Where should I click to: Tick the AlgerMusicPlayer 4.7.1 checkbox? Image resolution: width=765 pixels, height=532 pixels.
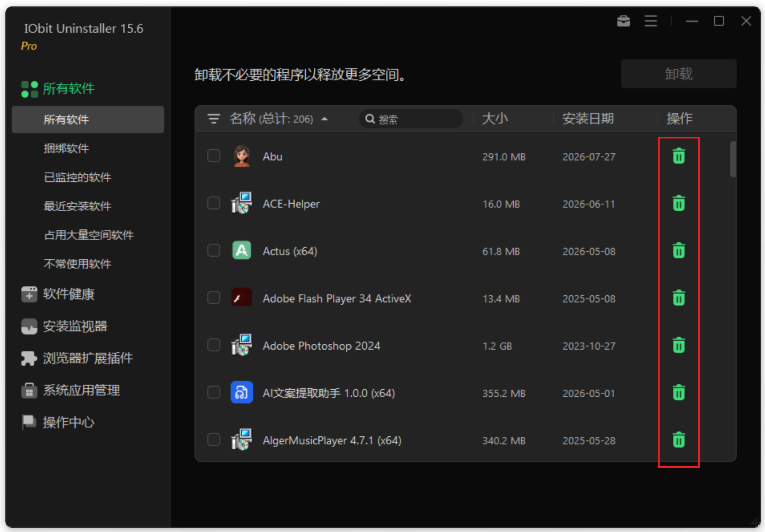(214, 440)
